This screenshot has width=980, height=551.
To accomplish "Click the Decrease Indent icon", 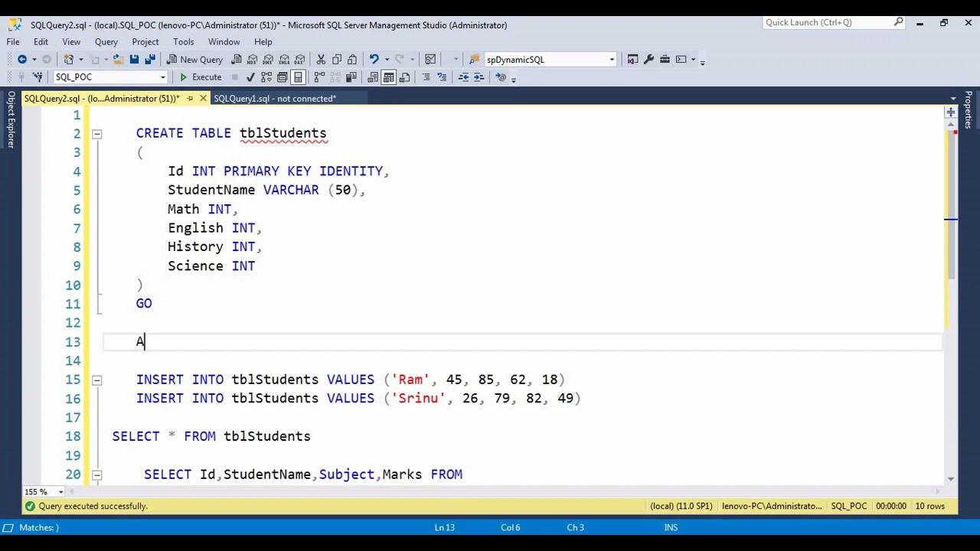I will point(464,77).
